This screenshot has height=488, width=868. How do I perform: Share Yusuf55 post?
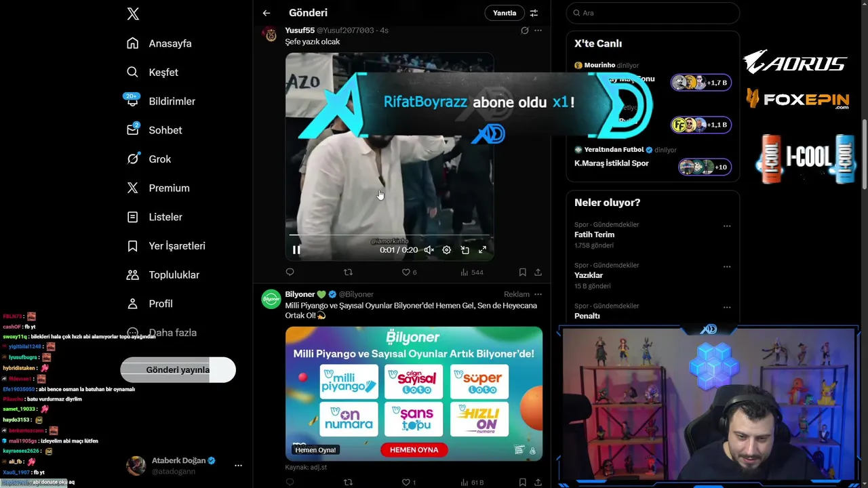tap(538, 272)
